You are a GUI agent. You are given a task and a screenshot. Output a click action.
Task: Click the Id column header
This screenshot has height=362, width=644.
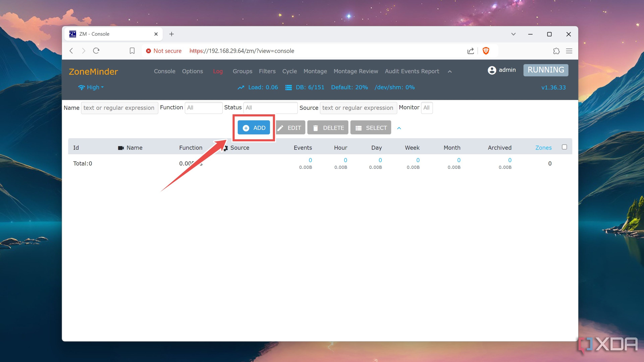coord(76,148)
